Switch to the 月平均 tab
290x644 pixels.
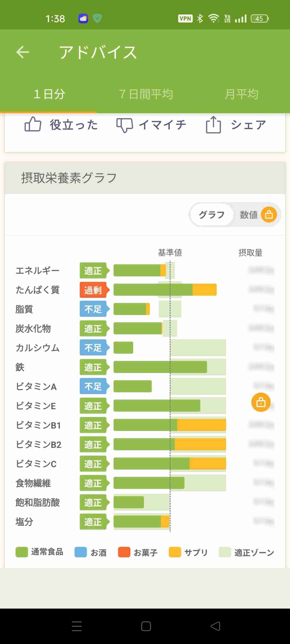pyautogui.click(x=241, y=94)
